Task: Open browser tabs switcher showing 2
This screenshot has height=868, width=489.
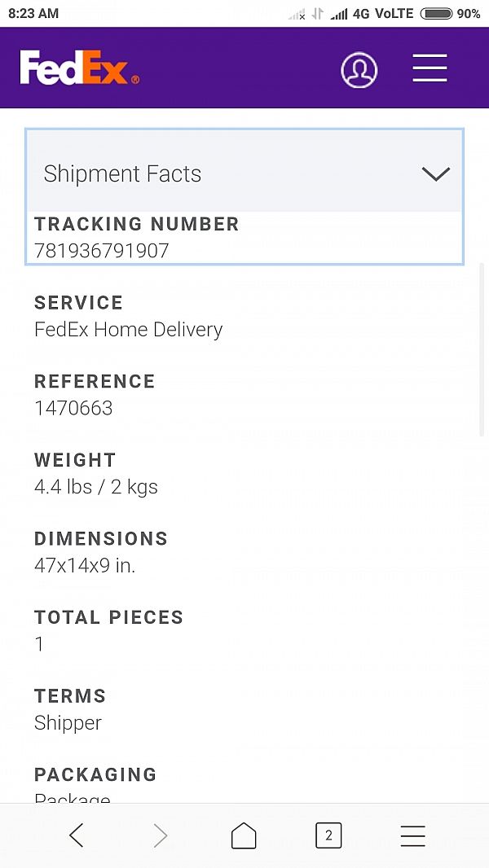Action: 328,835
